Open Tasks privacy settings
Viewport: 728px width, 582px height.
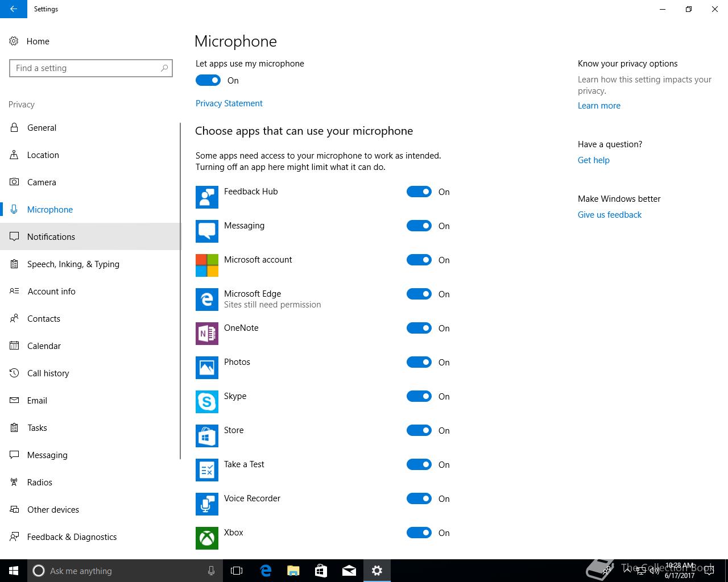click(90, 427)
